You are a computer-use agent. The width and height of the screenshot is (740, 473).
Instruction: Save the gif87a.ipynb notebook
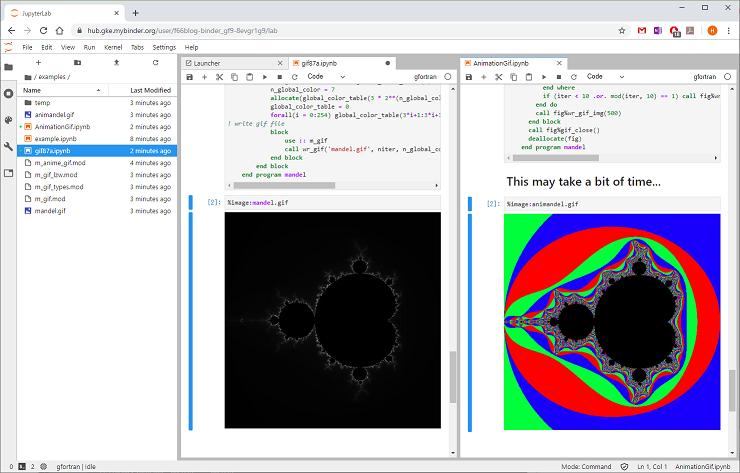click(x=190, y=77)
